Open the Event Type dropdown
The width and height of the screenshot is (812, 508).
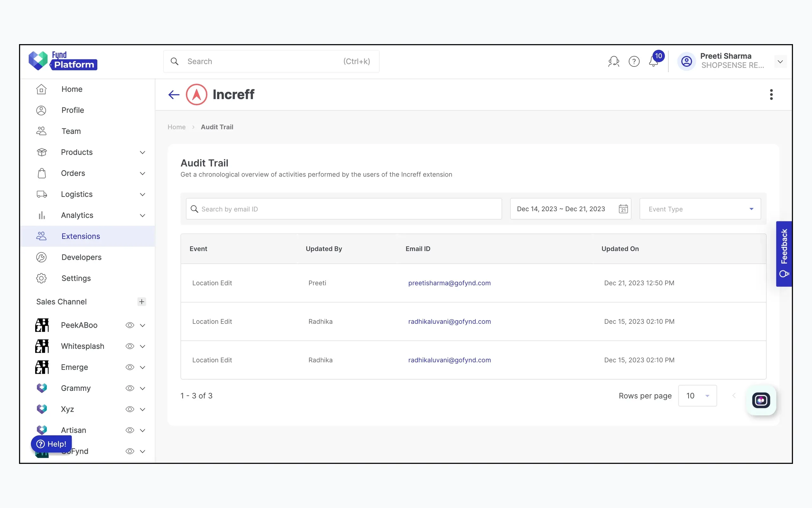pyautogui.click(x=700, y=209)
